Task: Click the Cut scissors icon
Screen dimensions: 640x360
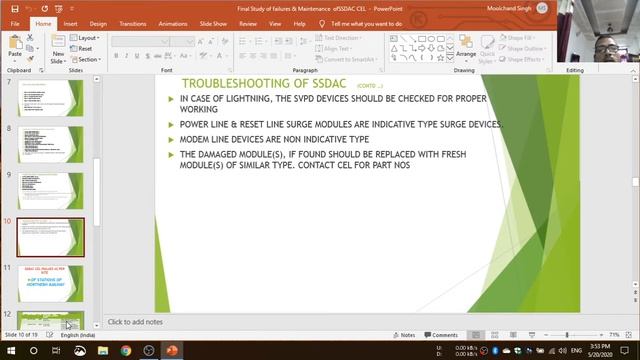Action: [30, 38]
